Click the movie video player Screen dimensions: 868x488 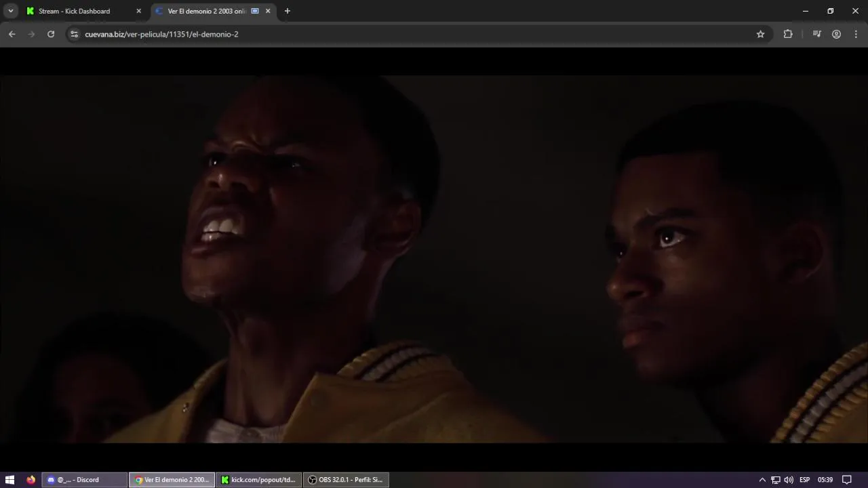434,259
